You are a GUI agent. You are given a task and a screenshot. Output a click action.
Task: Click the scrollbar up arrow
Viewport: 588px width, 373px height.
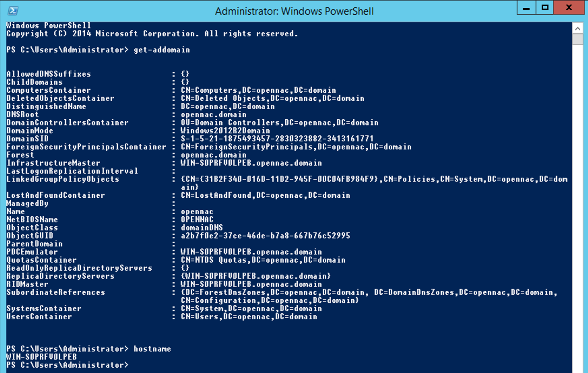point(578,28)
